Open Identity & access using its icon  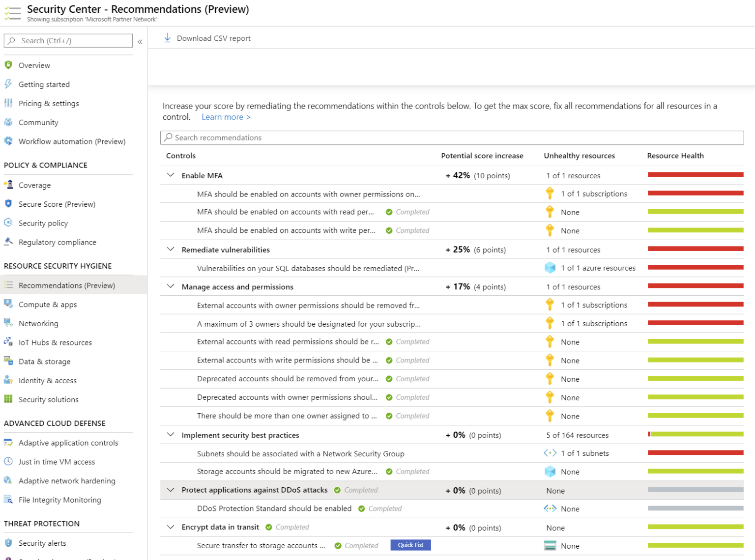point(8,380)
